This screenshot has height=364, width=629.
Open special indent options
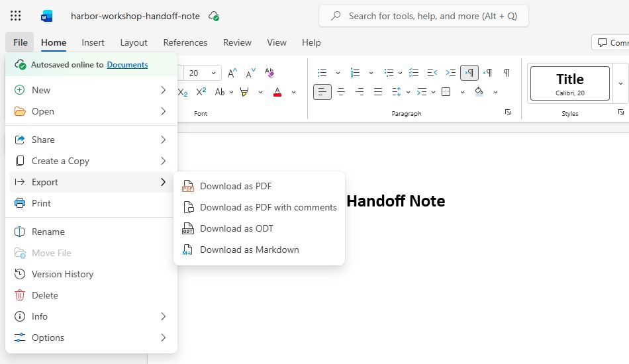tap(422, 92)
